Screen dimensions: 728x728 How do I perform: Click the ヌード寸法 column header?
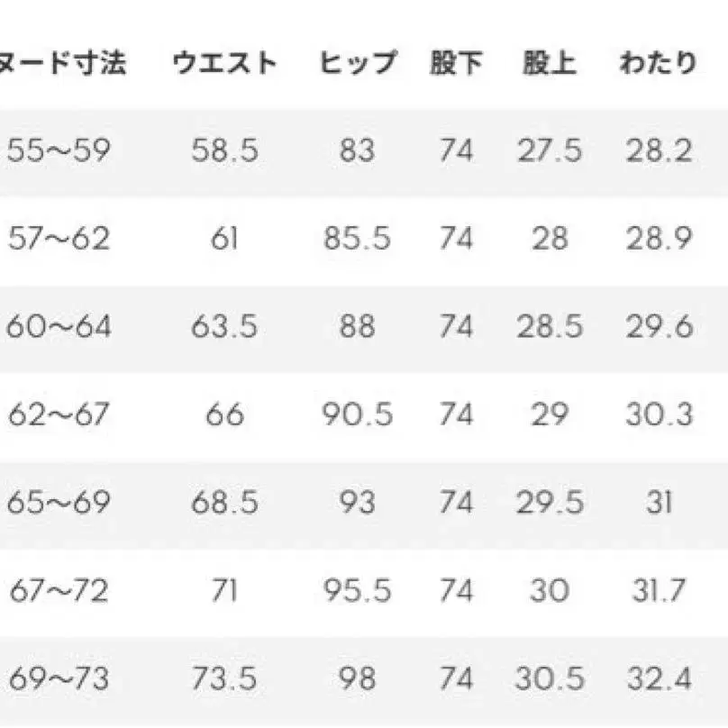63,64
